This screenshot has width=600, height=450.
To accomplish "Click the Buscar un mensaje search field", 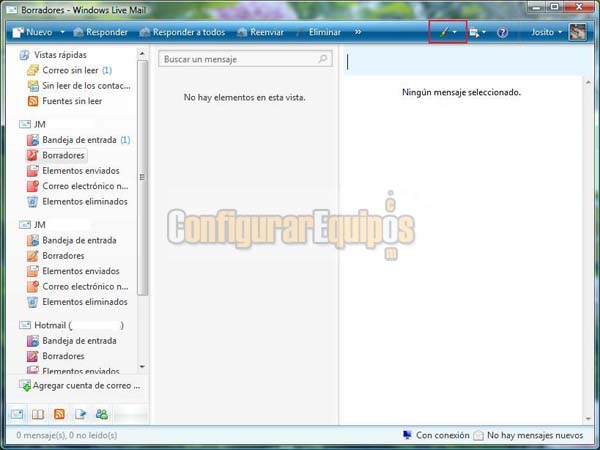I will click(245, 59).
